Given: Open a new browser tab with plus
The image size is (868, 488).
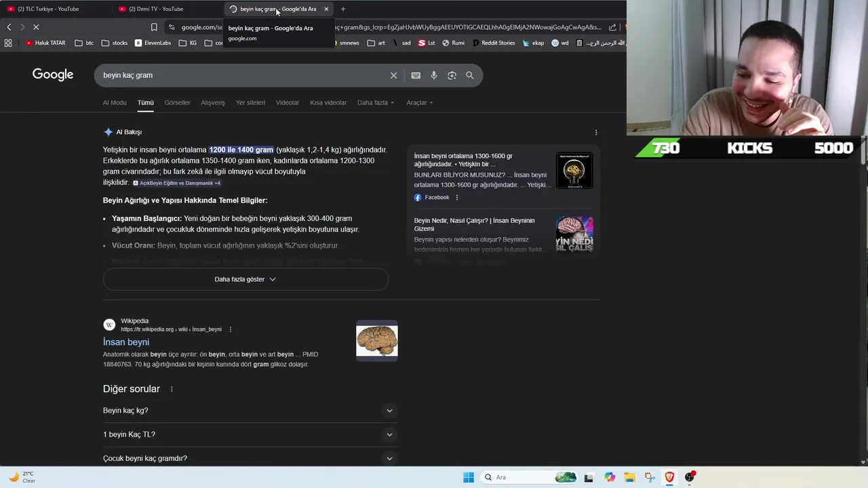Looking at the screenshot, I should [x=342, y=9].
